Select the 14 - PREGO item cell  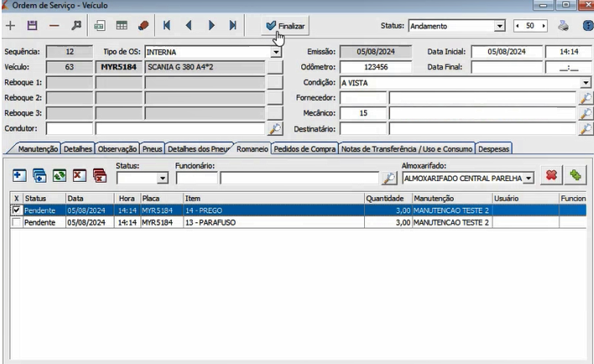[x=274, y=211]
